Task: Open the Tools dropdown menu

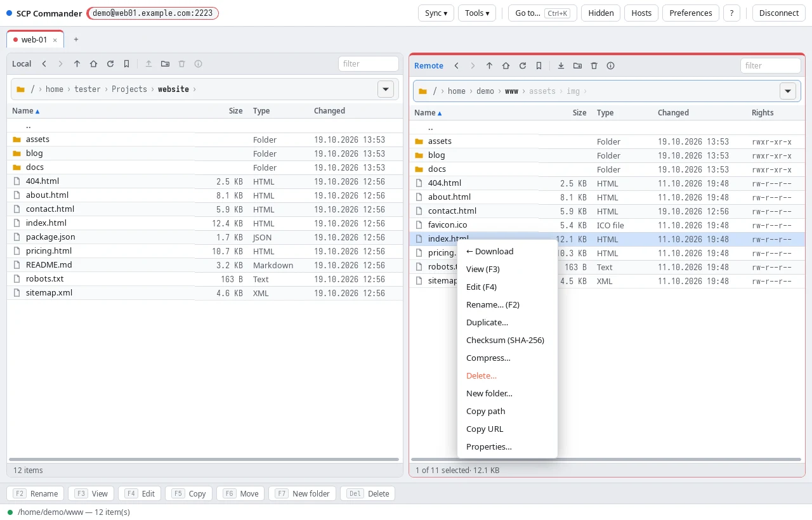Action: [x=477, y=13]
